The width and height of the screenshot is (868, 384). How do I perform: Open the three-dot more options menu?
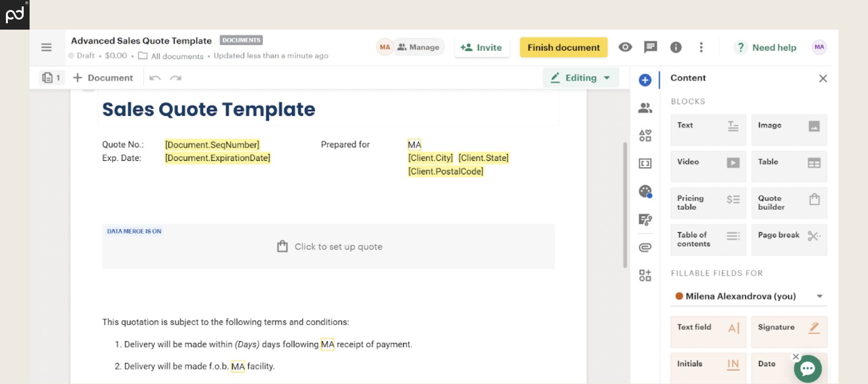click(x=701, y=47)
